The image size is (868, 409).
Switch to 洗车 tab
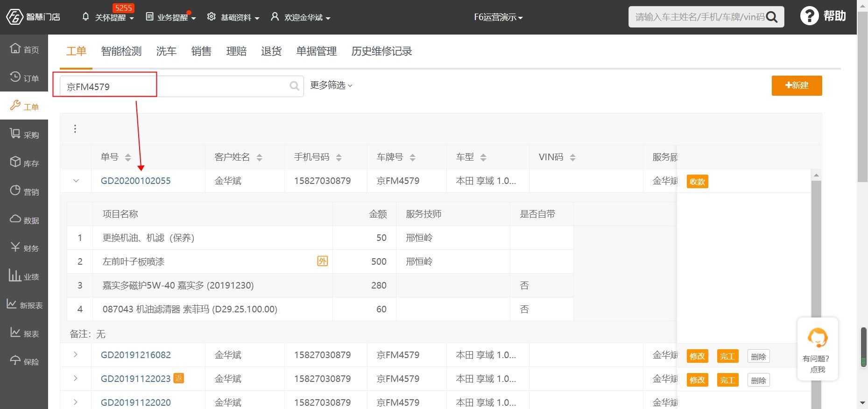pyautogui.click(x=166, y=51)
